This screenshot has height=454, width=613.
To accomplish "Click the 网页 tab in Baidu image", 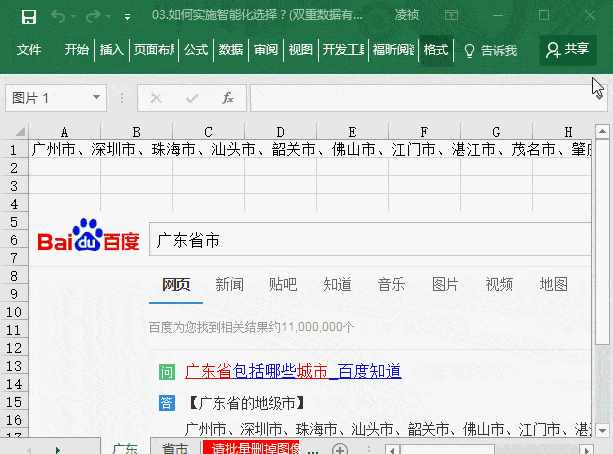I will pos(176,285).
